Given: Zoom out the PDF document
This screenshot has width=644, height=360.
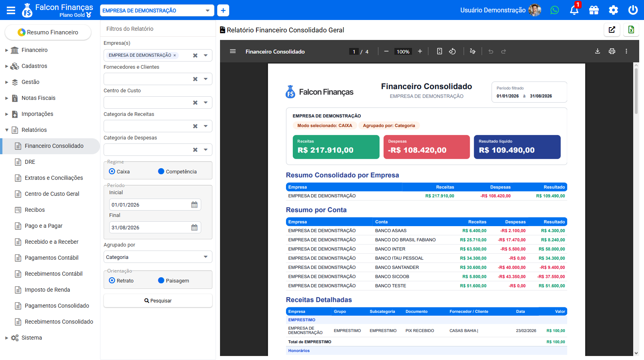Looking at the screenshot, I should point(386,51).
